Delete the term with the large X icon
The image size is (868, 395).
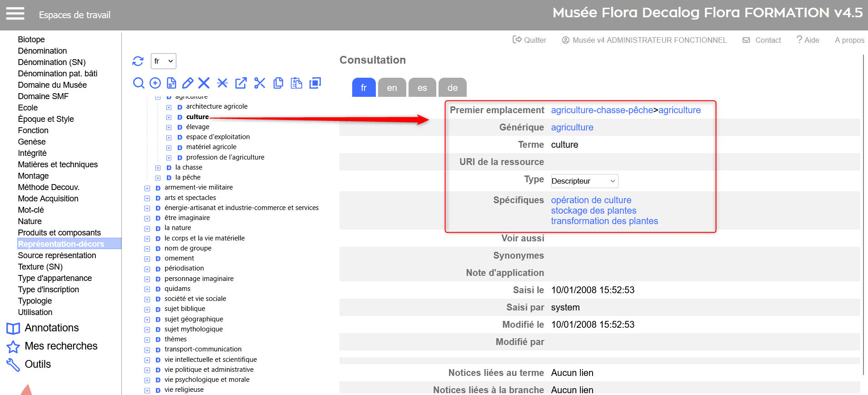click(204, 83)
